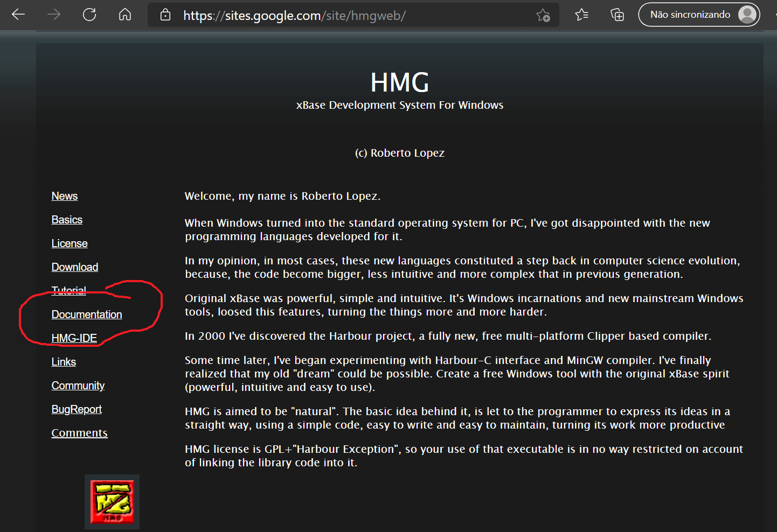Open the Documentation link

tap(87, 314)
